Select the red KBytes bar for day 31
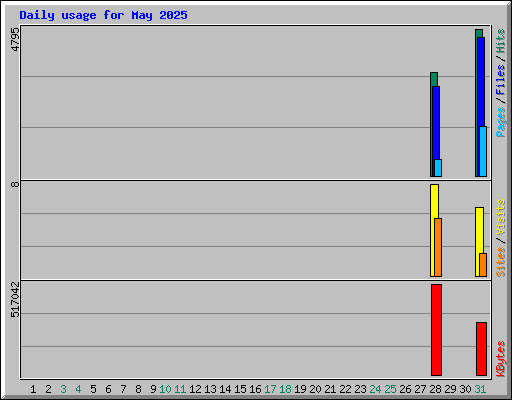 coord(481,349)
